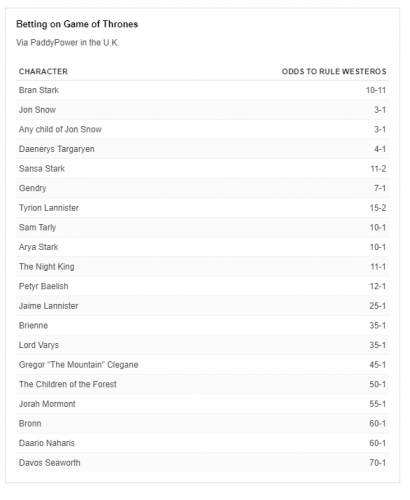The height and width of the screenshot is (500, 410).
Task: Select the Bran Stark row
Action: [202, 90]
